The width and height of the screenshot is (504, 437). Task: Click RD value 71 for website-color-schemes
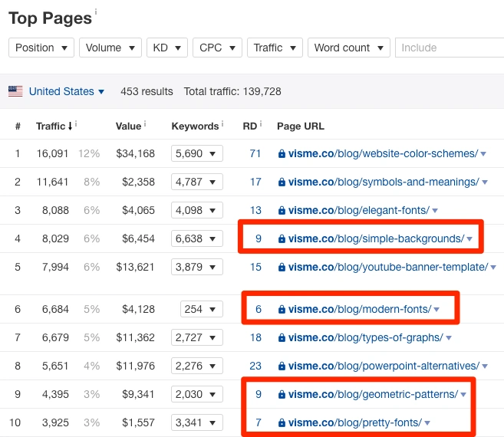coord(255,153)
